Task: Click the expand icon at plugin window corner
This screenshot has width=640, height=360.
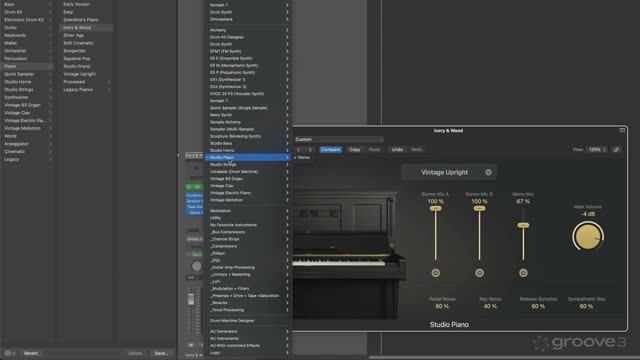Action: tap(622, 130)
